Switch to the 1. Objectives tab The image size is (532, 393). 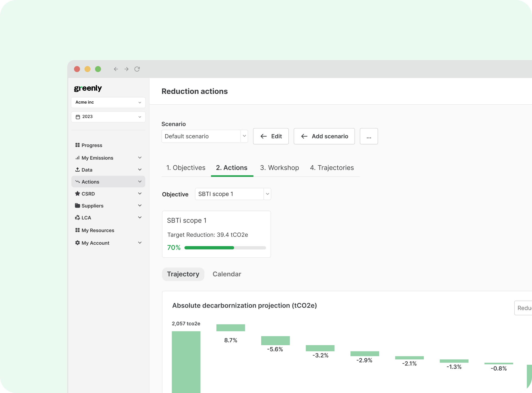click(x=186, y=168)
